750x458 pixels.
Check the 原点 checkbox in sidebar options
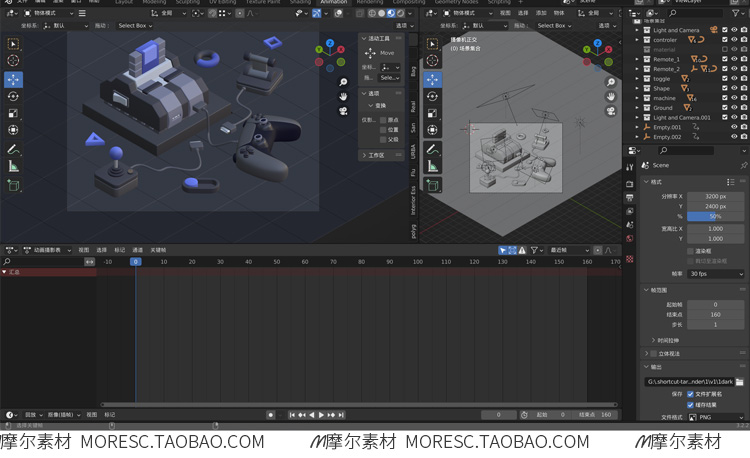click(383, 120)
